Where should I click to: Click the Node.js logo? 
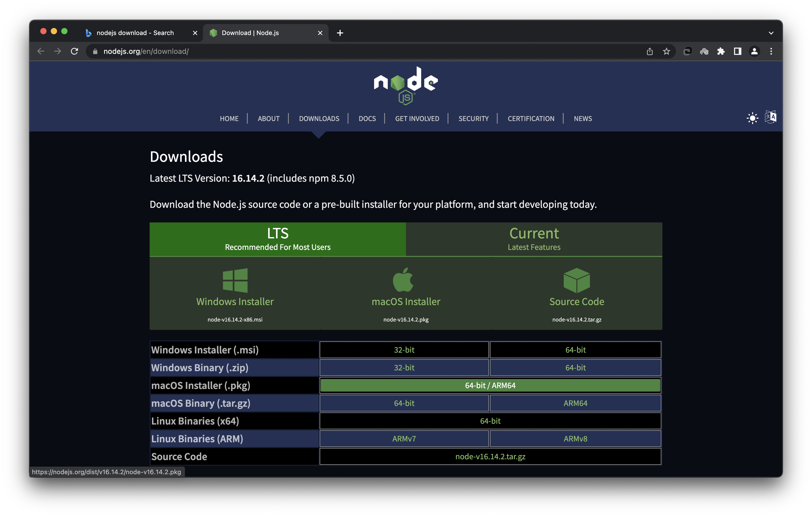pos(406,85)
